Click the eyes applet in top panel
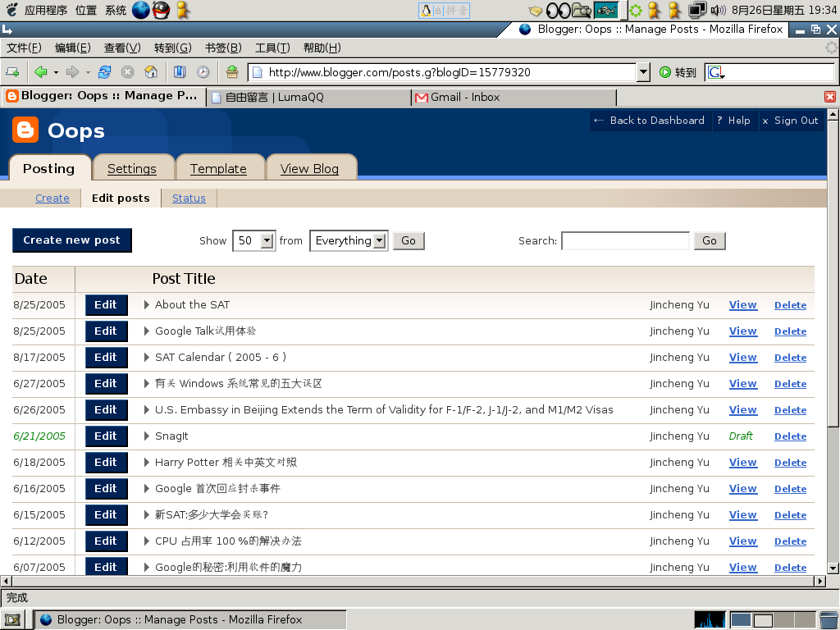The image size is (840, 630). click(558, 10)
